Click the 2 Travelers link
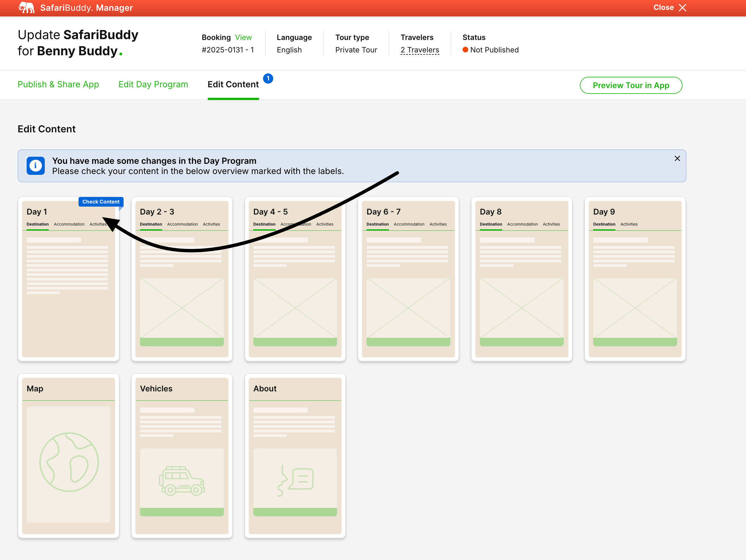The width and height of the screenshot is (746, 560). pos(419,50)
